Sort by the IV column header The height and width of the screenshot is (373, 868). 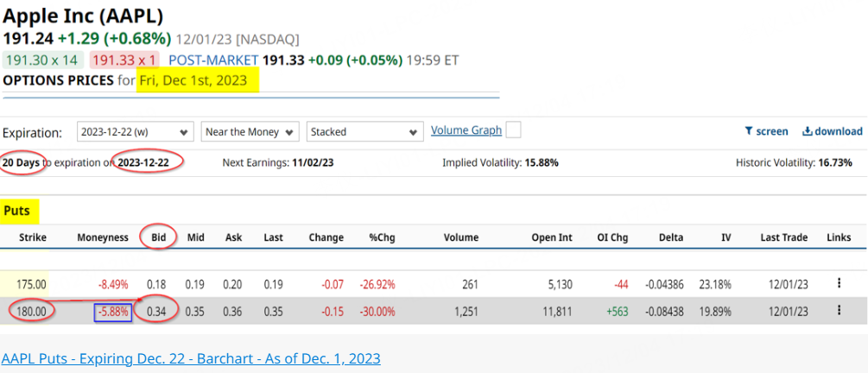(725, 237)
